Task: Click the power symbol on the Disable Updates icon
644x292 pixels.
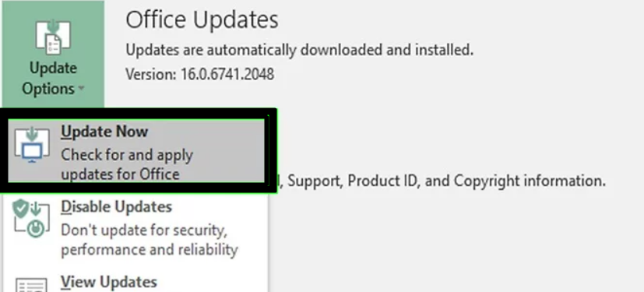Action: (36, 229)
